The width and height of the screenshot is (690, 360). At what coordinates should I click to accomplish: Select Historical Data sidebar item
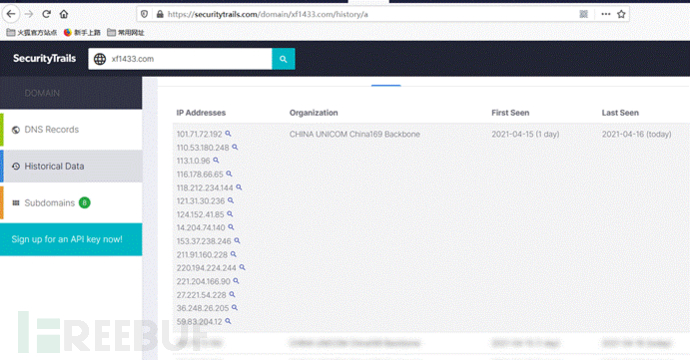tap(71, 166)
